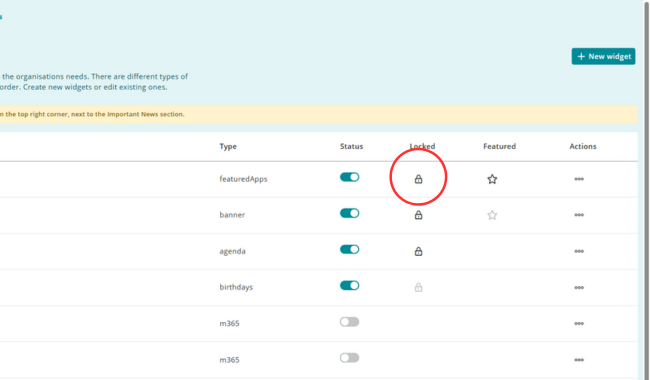Disable the birthdays status toggle
Screen dimensions: 650x380
(349, 286)
